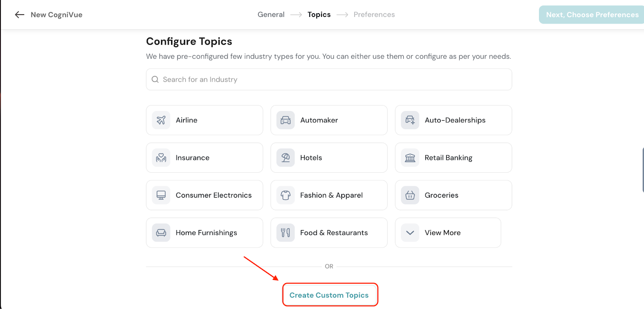
Task: Focus the Search for an Industry field
Action: 329,79
